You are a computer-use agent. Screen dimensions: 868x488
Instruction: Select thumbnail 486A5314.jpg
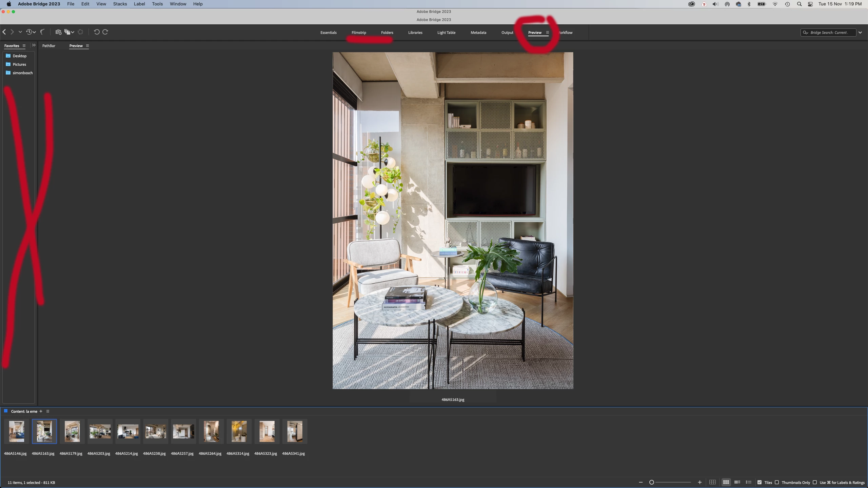pyautogui.click(x=239, y=431)
